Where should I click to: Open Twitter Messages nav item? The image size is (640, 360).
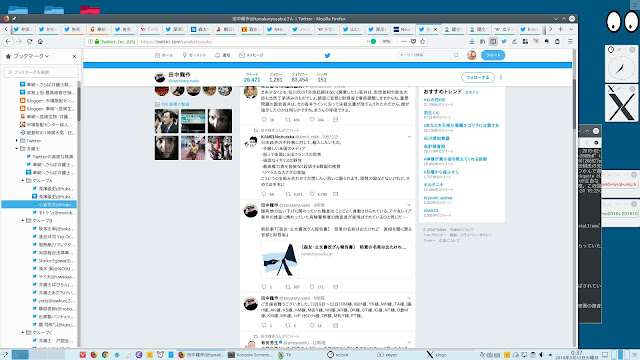[251, 55]
